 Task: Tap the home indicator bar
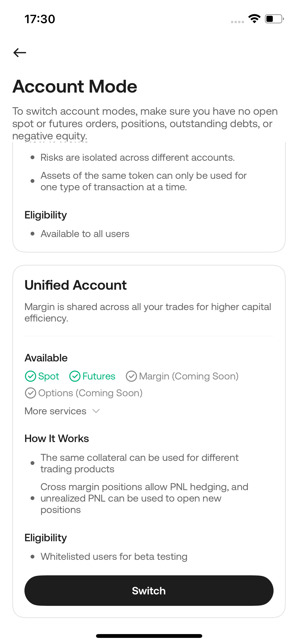tap(149, 636)
